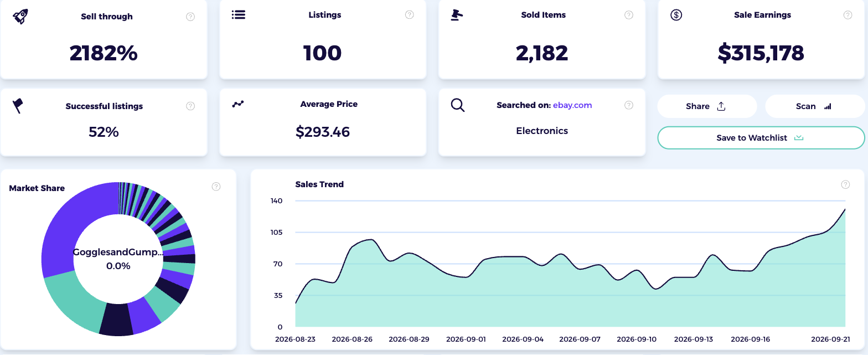Image resolution: width=868 pixels, height=355 pixels.
Task: Open help tooltip for Searched on card
Action: (629, 105)
